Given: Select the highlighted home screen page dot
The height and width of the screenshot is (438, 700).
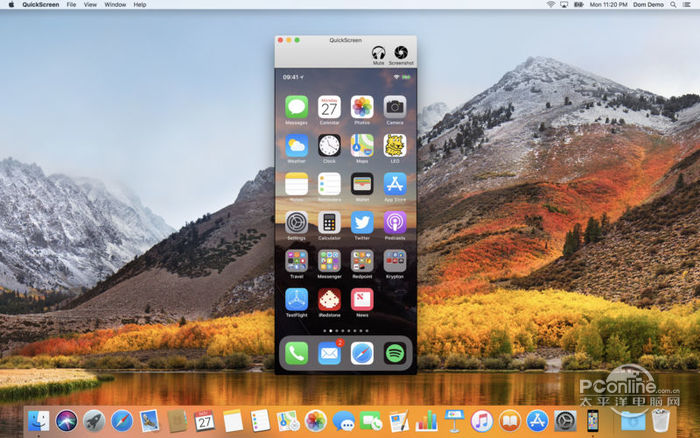Looking at the screenshot, I should coord(330,331).
